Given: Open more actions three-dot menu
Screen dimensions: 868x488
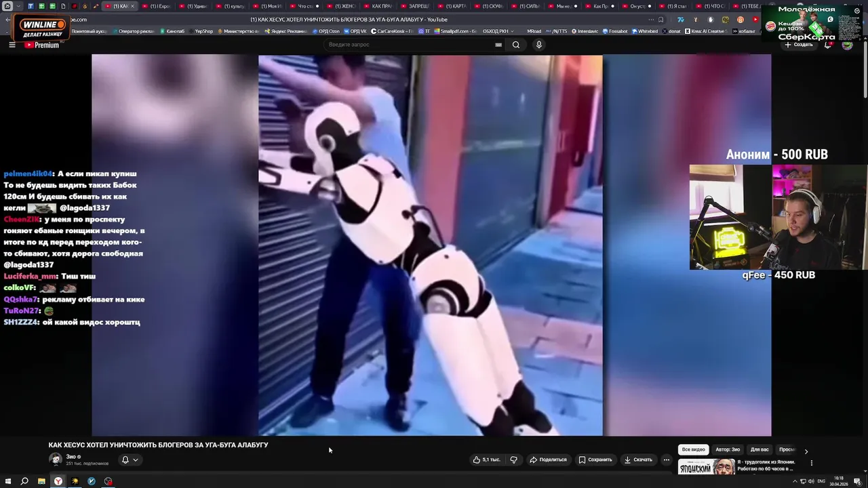Looking at the screenshot, I should pyautogui.click(x=666, y=460).
